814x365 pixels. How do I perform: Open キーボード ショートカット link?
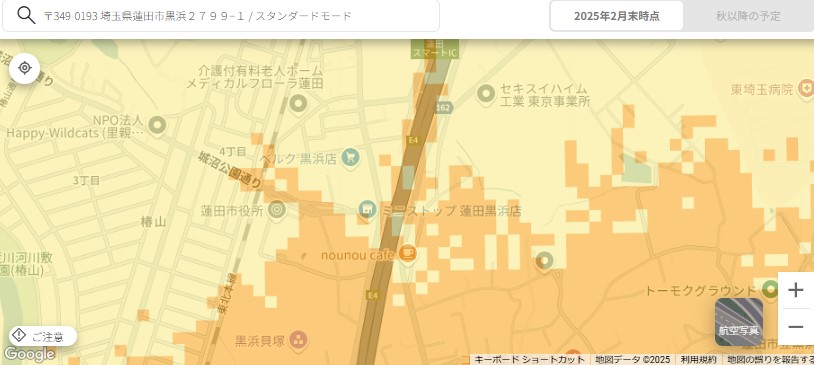tap(530, 359)
